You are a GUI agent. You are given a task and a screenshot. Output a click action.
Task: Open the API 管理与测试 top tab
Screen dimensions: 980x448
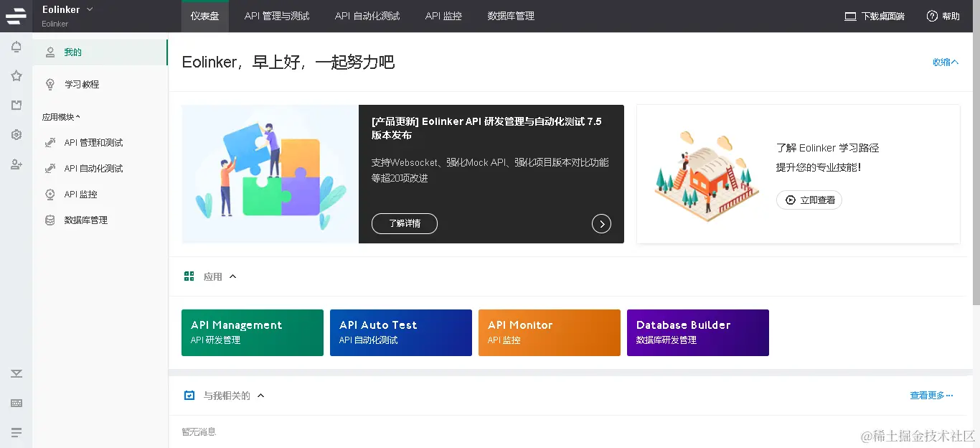[x=277, y=16]
